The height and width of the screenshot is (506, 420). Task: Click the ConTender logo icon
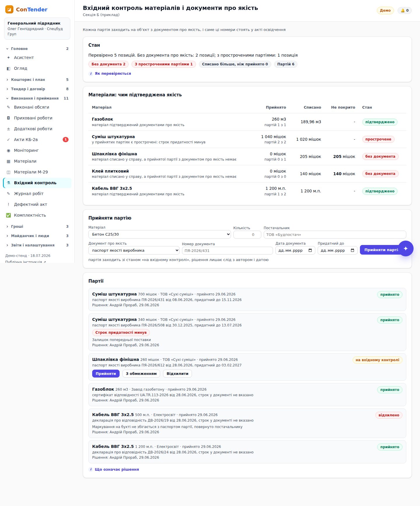[9, 9]
